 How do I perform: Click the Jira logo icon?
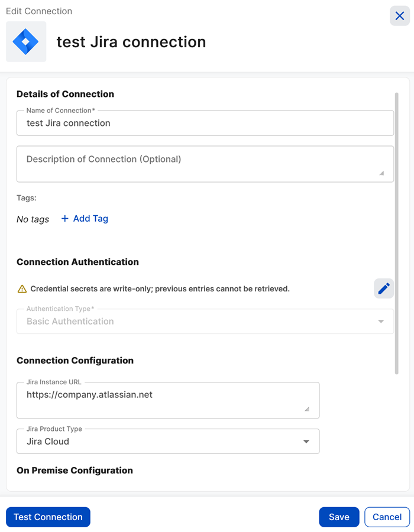click(26, 42)
